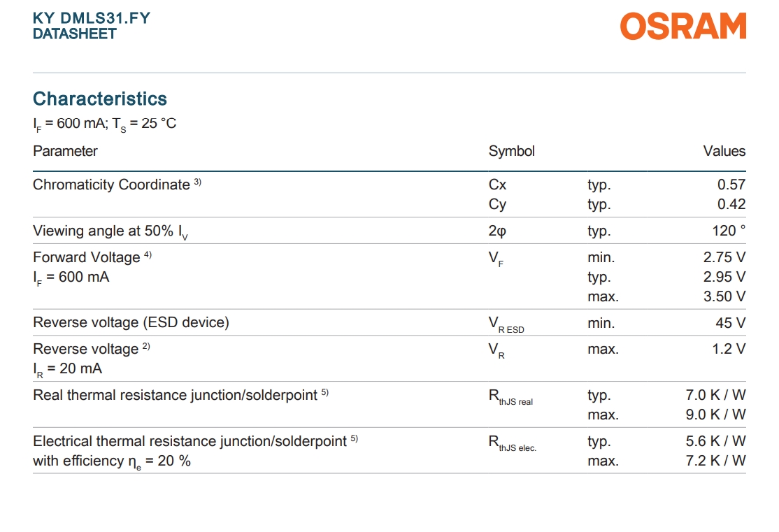Click the 7.2 K / W maximum value
This screenshot has width=779, height=532.
(716, 461)
